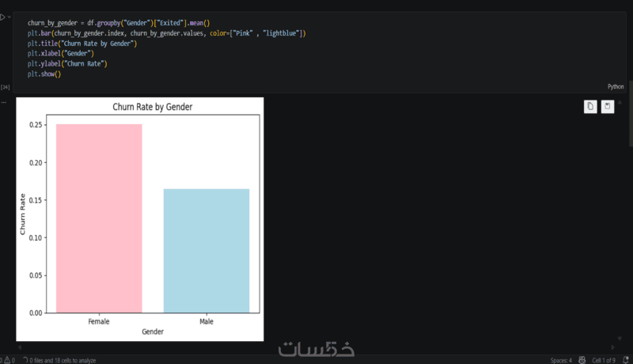Image resolution: width=633 pixels, height=364 pixels.
Task: Click the pink Female bar
Action: point(99,218)
